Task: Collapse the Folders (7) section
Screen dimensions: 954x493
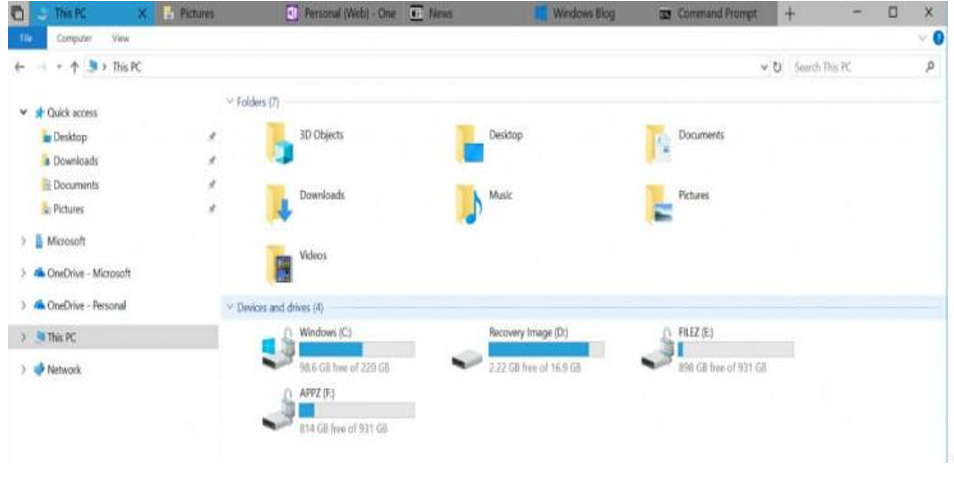Action: pos(230,102)
